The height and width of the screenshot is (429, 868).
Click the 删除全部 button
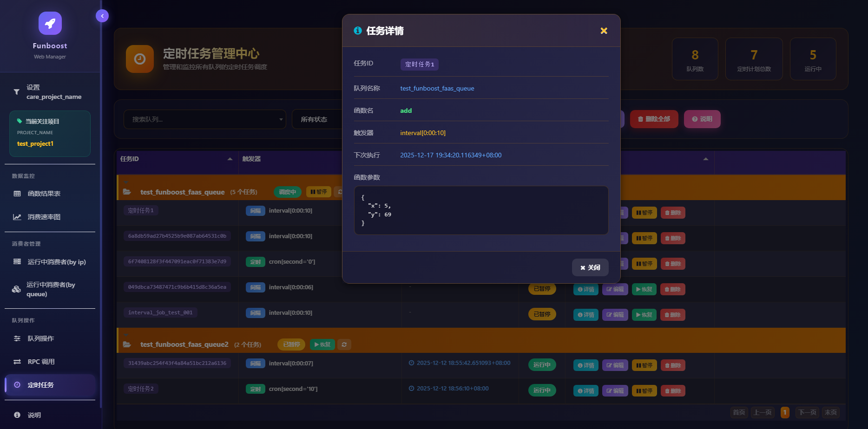point(654,119)
